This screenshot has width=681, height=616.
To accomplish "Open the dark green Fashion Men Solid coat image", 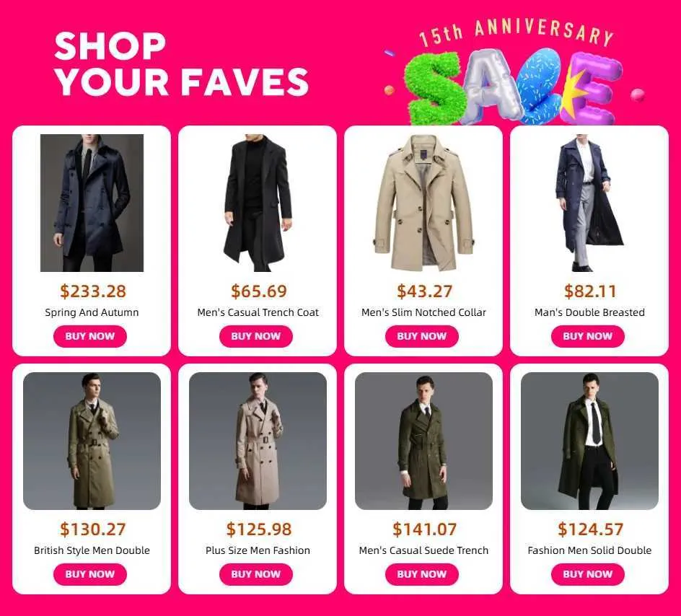I will pyautogui.click(x=589, y=441).
